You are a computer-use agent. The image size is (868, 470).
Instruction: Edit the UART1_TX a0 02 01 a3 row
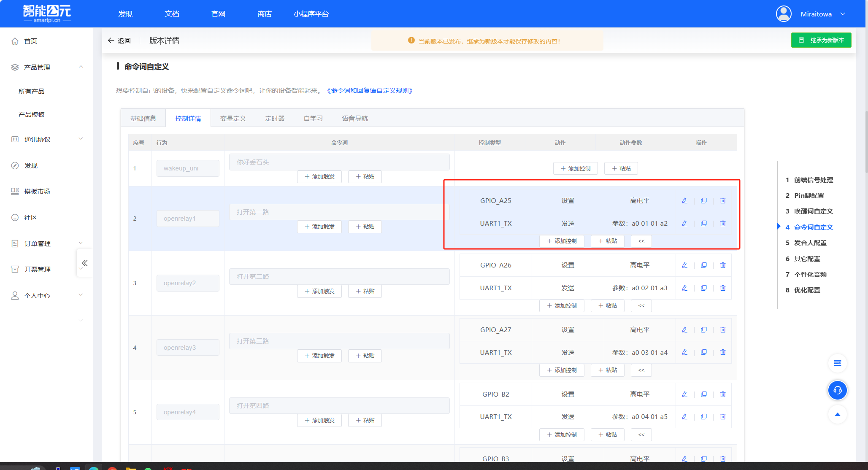click(x=684, y=288)
